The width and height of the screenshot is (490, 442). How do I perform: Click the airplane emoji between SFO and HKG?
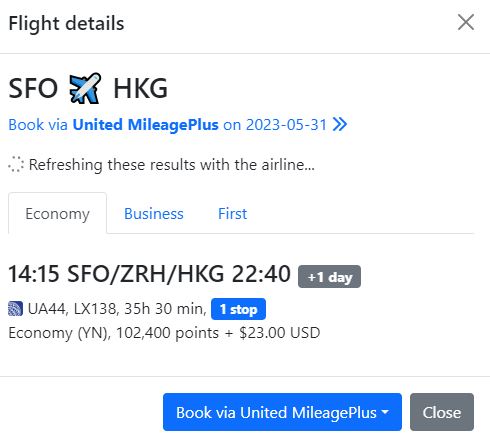click(x=85, y=88)
